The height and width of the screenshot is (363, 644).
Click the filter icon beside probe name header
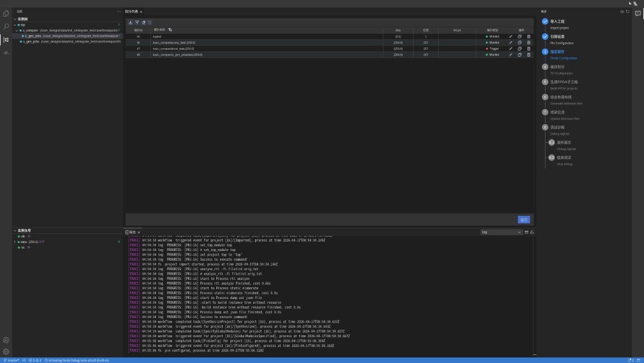coord(170,30)
